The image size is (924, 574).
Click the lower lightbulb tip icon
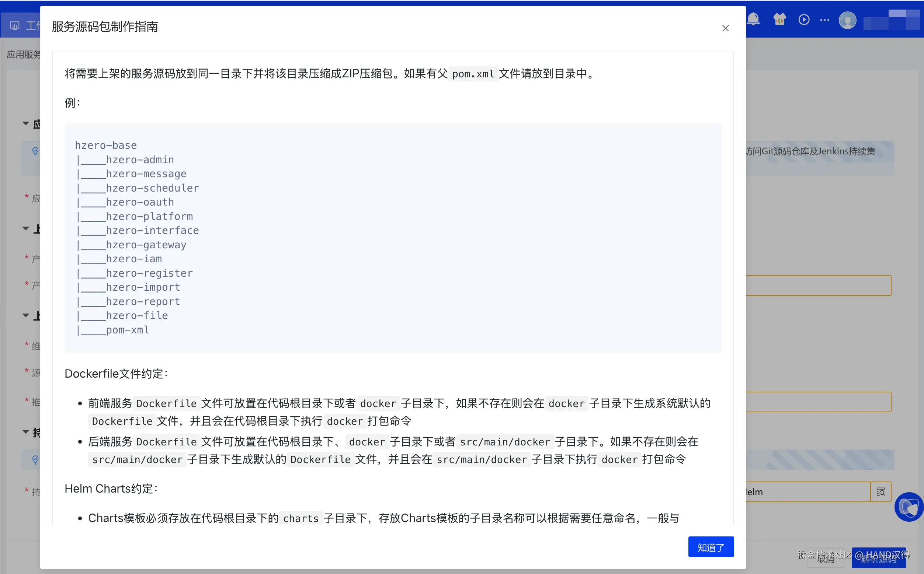[35, 460]
